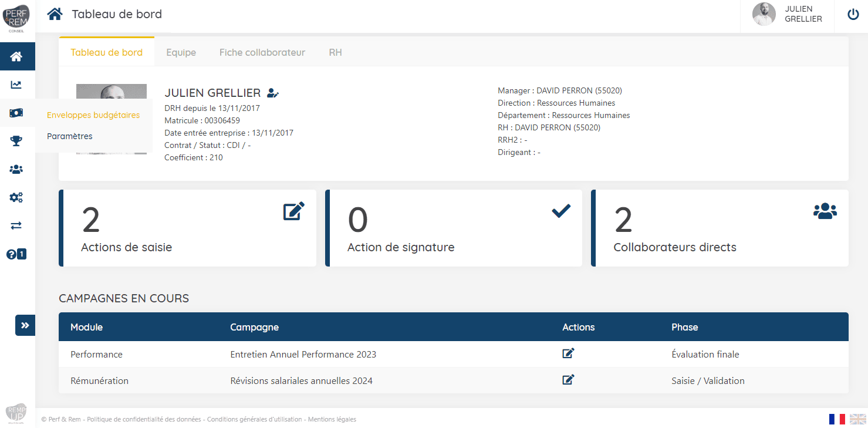This screenshot has height=428, width=868.
Task: Switch language with the British flag
Action: pyautogui.click(x=857, y=419)
